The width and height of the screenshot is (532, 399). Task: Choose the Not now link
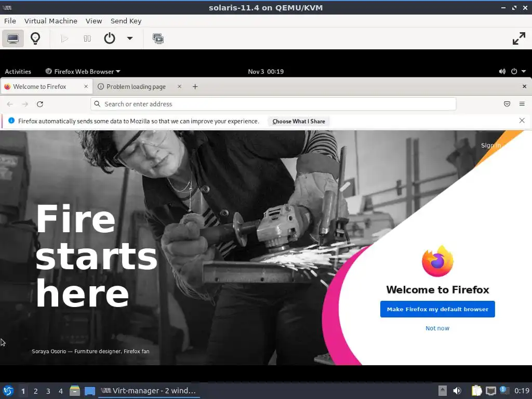pos(437,328)
